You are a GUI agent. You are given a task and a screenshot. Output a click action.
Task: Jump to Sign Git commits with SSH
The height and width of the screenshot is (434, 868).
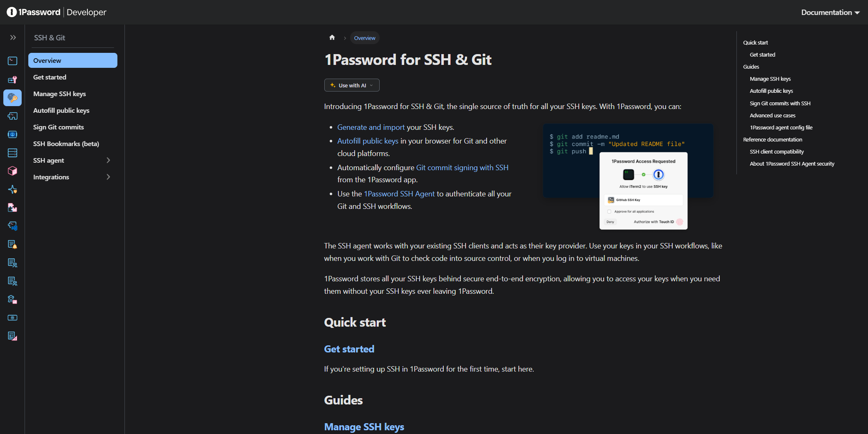pos(780,103)
